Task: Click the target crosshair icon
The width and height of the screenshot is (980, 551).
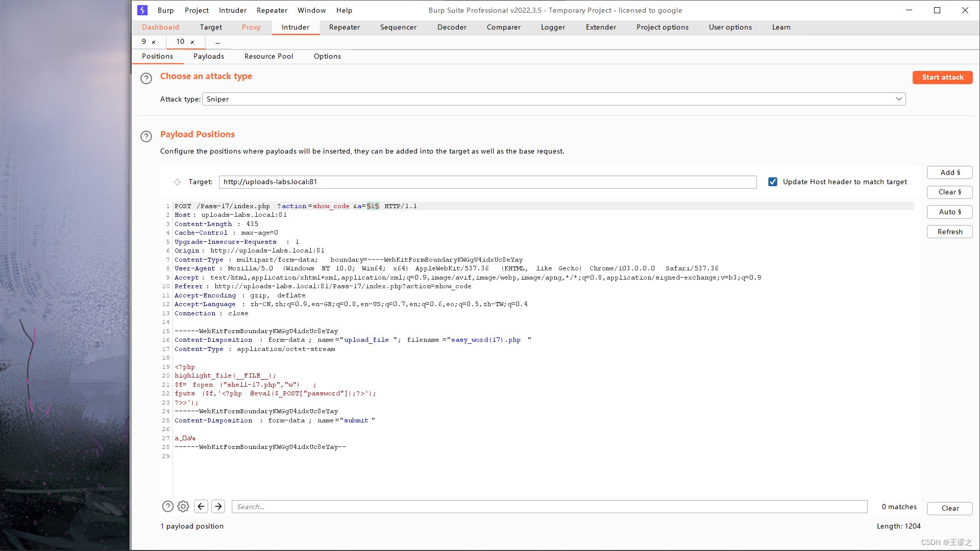Action: 177,182
